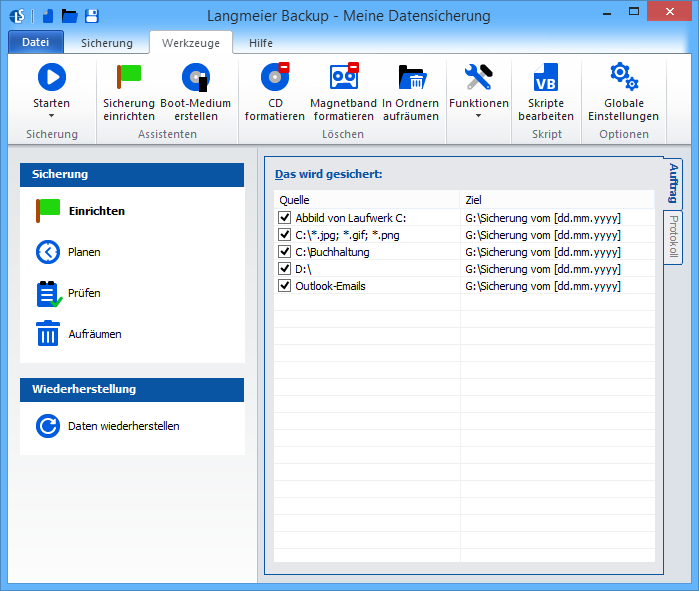This screenshot has width=699, height=591.
Task: Switch to the vertical Auftrag tab
Action: [673, 183]
